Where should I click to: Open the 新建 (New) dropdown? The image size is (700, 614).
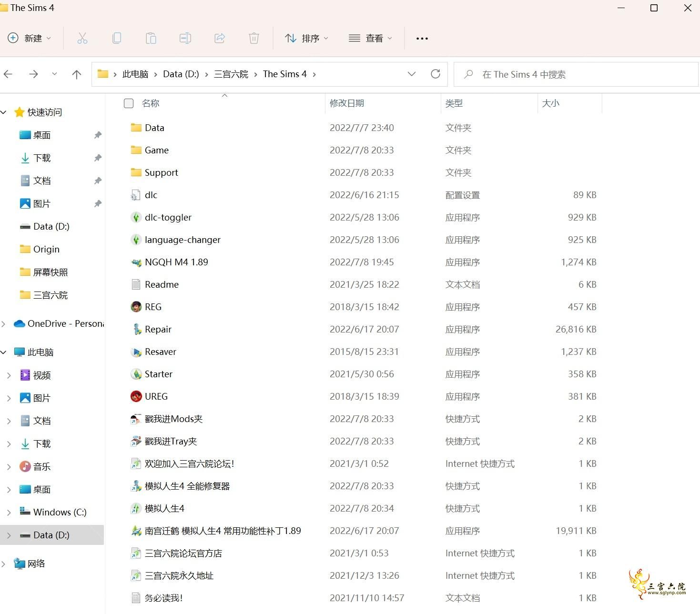point(30,38)
